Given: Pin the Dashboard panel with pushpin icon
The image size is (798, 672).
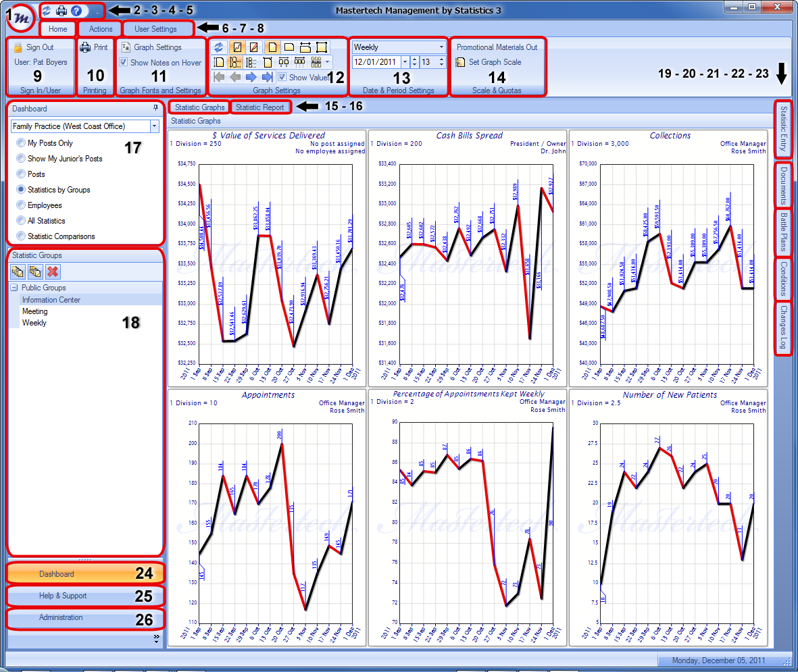Looking at the screenshot, I should 155,108.
